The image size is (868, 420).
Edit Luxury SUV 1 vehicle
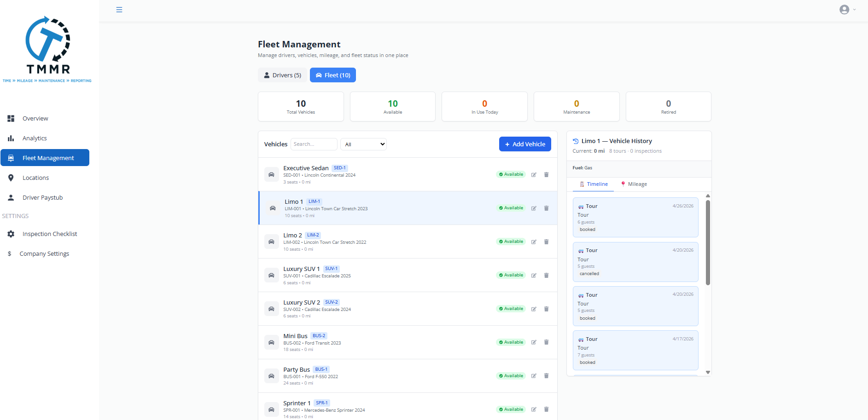tap(534, 276)
